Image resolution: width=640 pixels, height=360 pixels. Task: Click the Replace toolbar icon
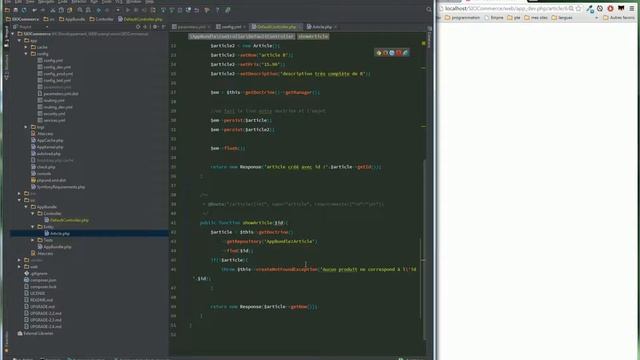(88, 10)
